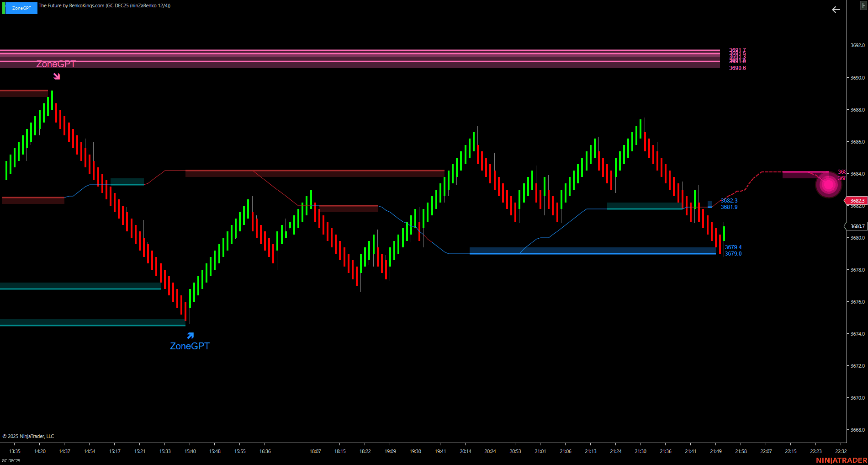
Task: Click the 3692.0 price label on price axis
Action: (857, 45)
